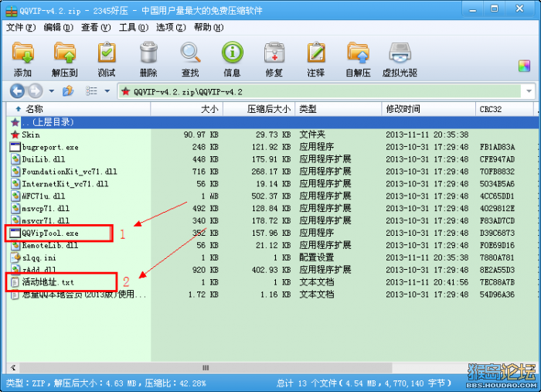Click the status bar 总计 13 个文件 text

click(x=307, y=383)
